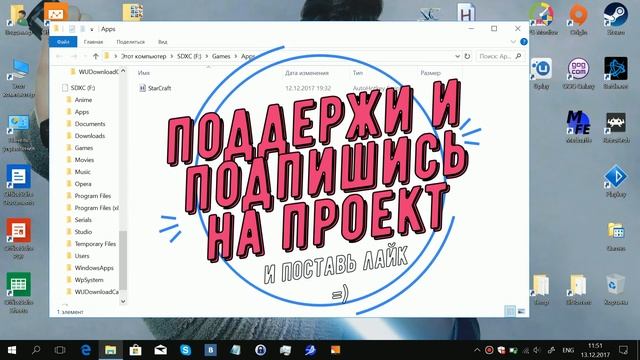This screenshot has width=640, height=360.
Task: Sort by the Имя column header
Action: tap(144, 73)
